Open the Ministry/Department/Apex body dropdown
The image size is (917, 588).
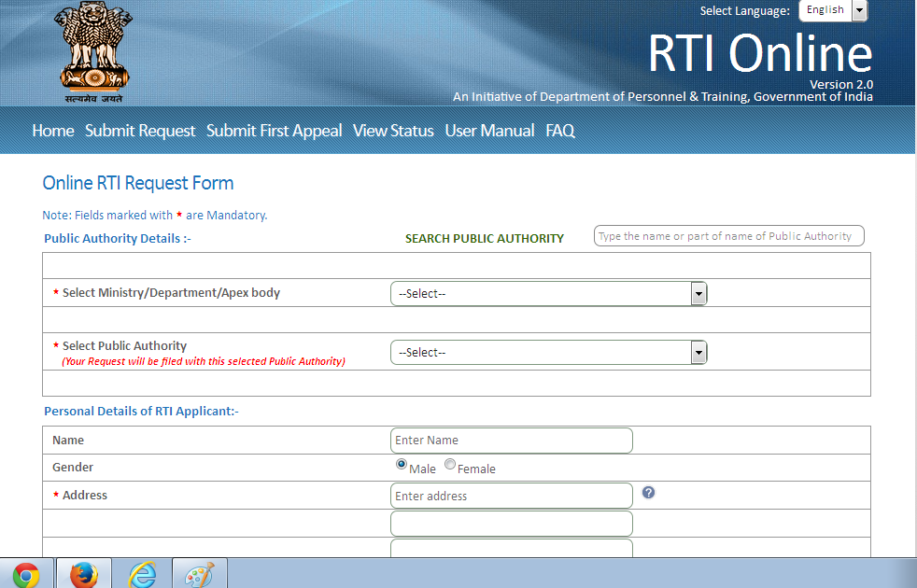pos(698,293)
